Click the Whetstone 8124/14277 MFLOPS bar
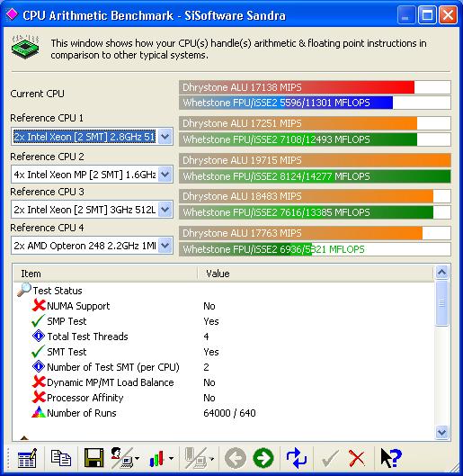This screenshot has width=463, height=476. point(315,176)
